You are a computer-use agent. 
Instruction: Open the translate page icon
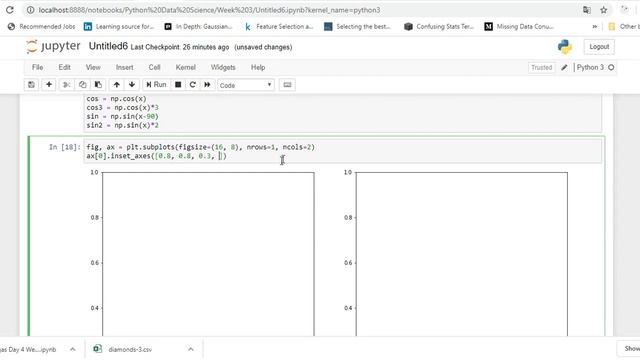587,10
